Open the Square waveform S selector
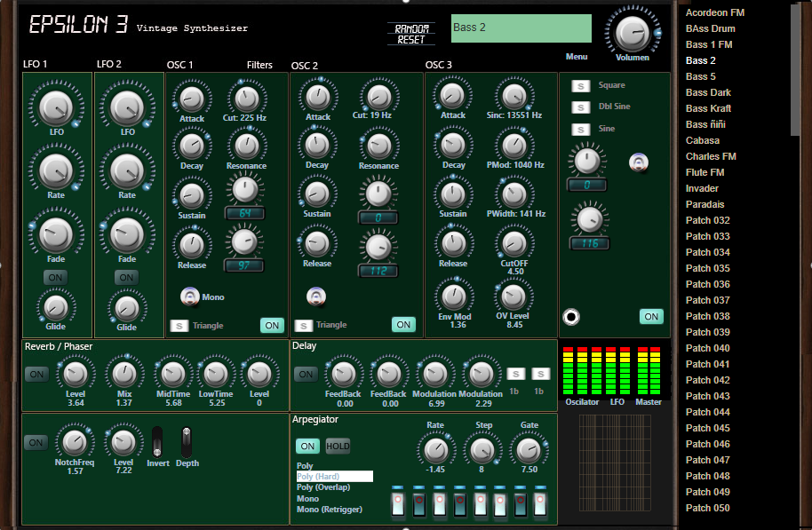The width and height of the screenshot is (812, 530). tap(580, 86)
